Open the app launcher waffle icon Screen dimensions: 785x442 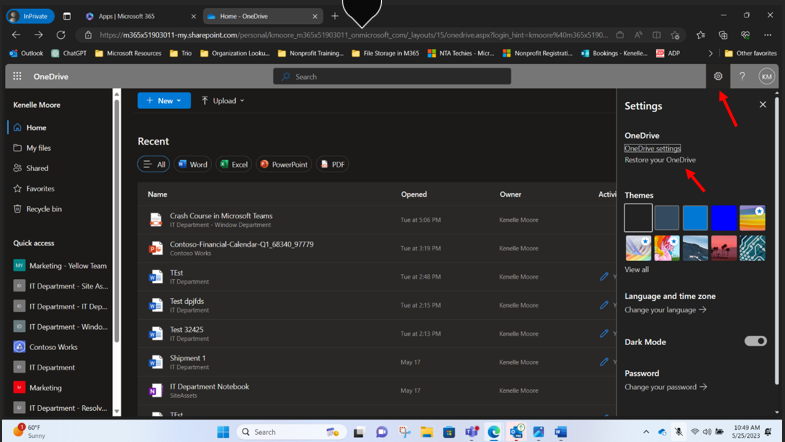17,76
